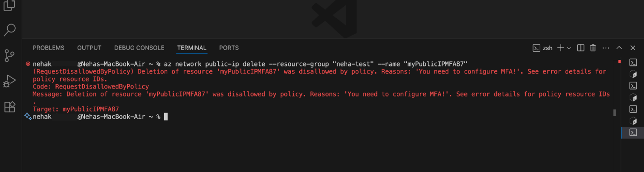Open the Extensions view
Image resolution: width=644 pixels, height=172 pixels.
pos(10,107)
